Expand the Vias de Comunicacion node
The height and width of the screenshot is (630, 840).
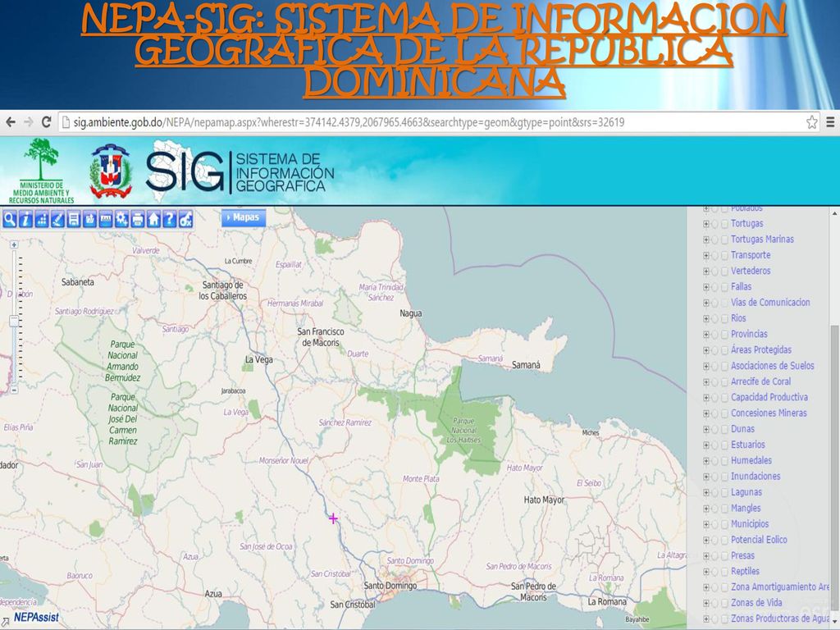(x=706, y=304)
